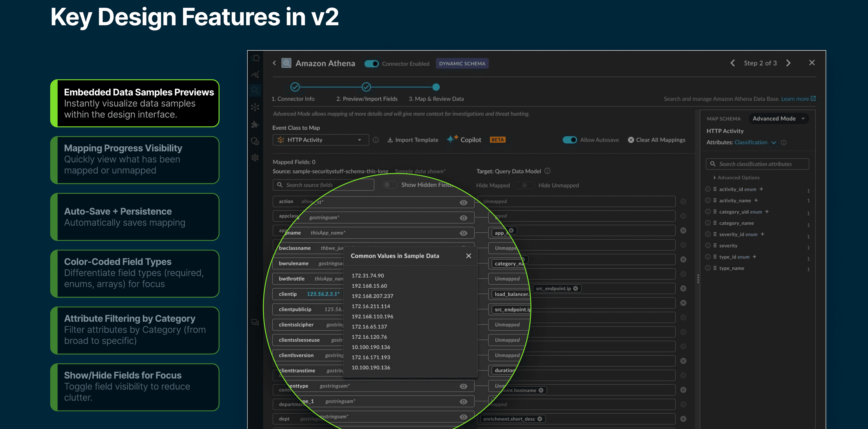Screen dimensions: 868x429
Task: Remove the enrichment.short_desc chip via its x
Action: [x=540, y=419]
